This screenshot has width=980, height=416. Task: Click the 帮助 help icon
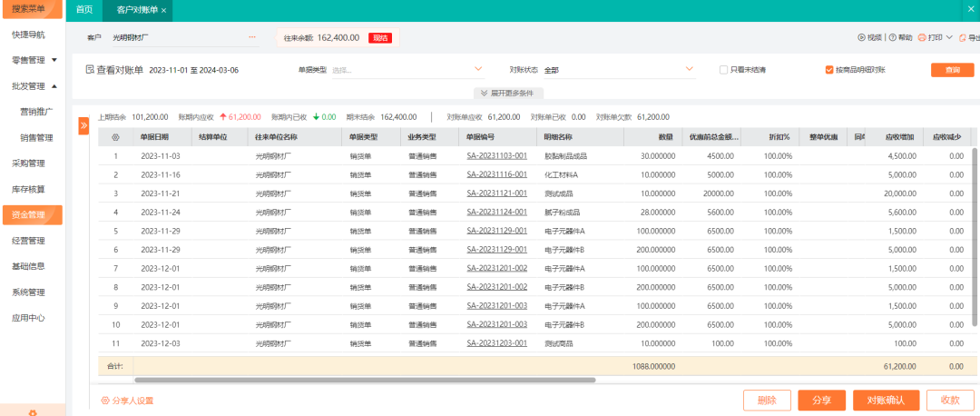coord(893,37)
